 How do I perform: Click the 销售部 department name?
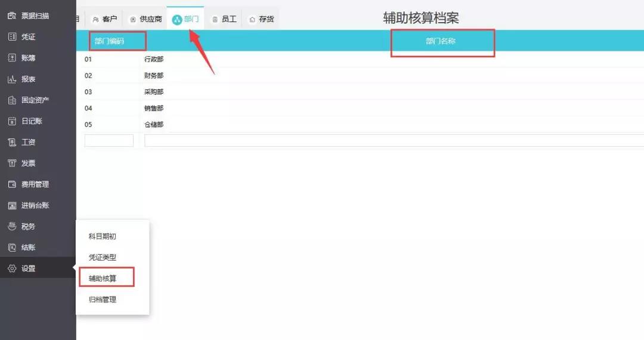154,109
